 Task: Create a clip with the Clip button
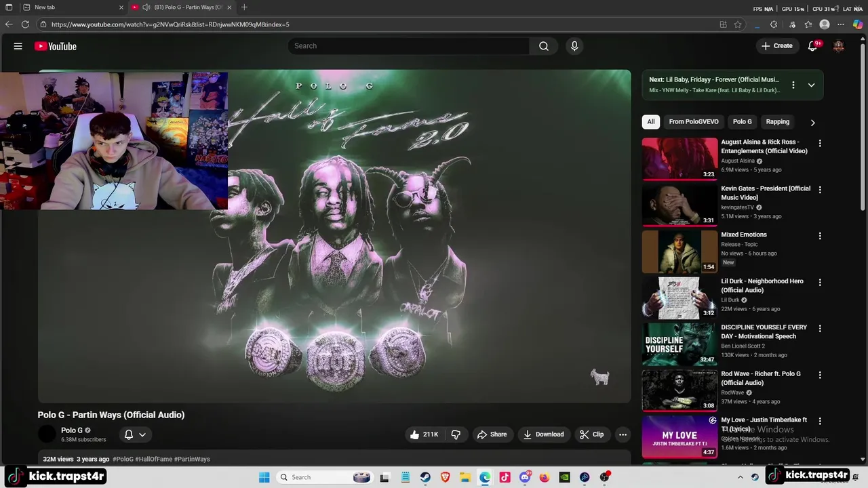click(x=591, y=434)
